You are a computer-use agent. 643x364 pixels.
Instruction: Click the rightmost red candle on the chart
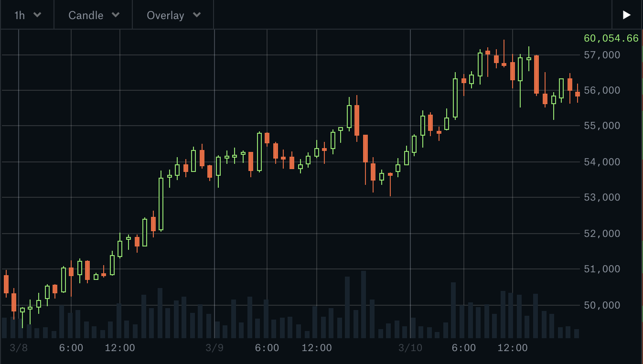(578, 94)
